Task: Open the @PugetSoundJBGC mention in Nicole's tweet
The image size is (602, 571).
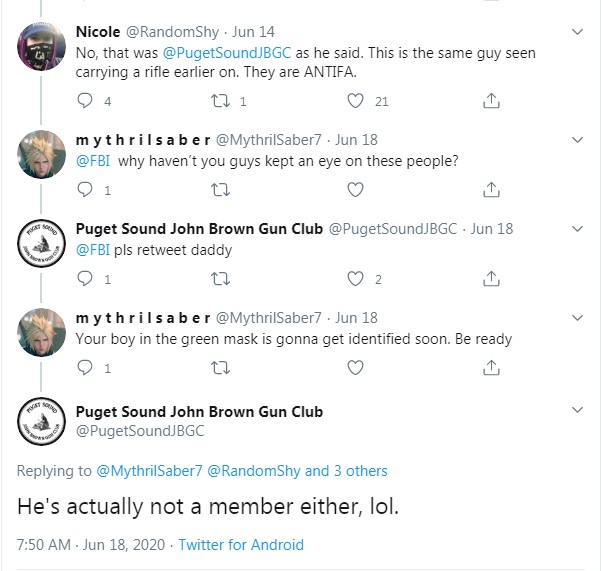Action: click(x=227, y=53)
